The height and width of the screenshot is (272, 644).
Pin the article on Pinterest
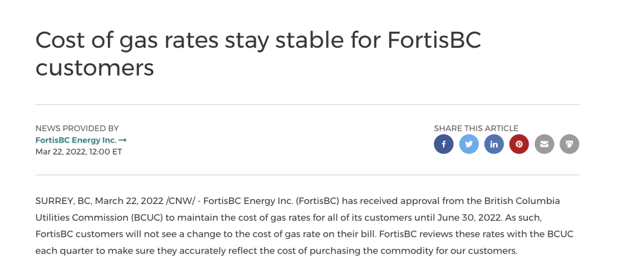click(519, 144)
